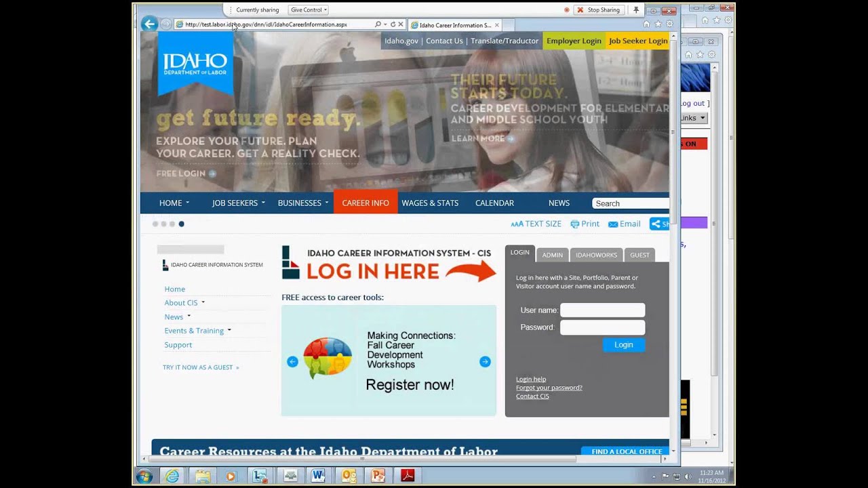
Task: Click the browser forward arrow button
Action: 165,24
